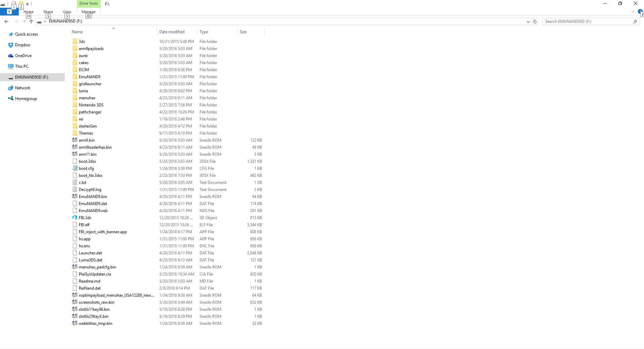Select ropbinpayload_menuhax_USA12288_new file name
Screen dimensions: 644x349
click(116, 295)
